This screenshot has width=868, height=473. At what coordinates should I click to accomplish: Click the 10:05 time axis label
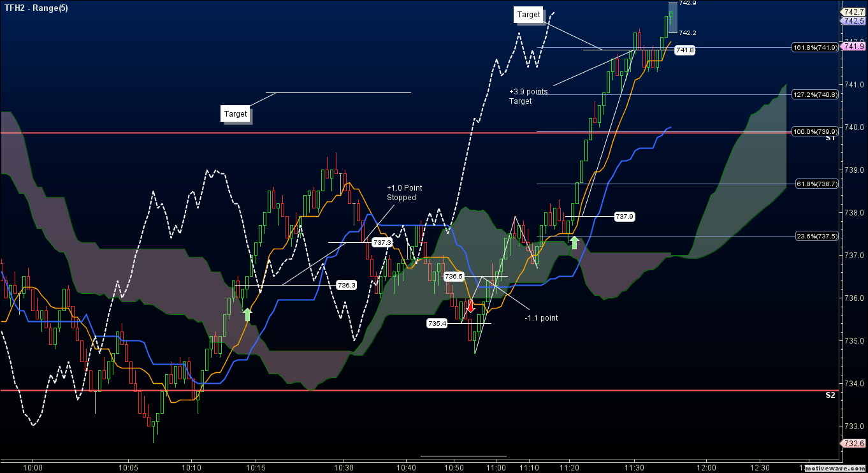coord(128,467)
